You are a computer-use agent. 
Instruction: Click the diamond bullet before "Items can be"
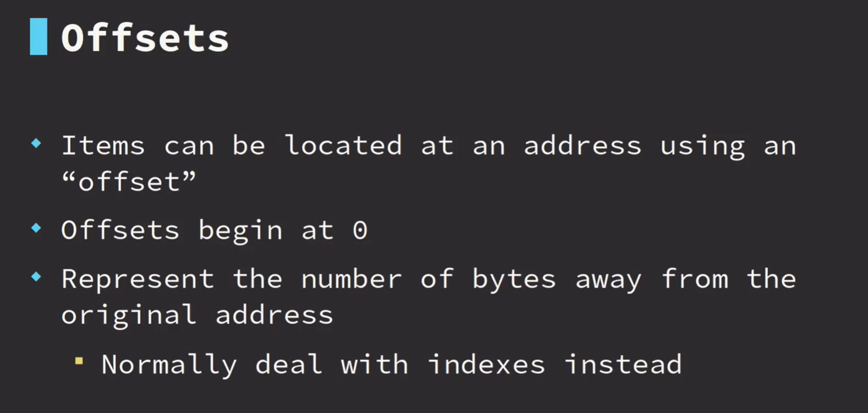(x=37, y=143)
